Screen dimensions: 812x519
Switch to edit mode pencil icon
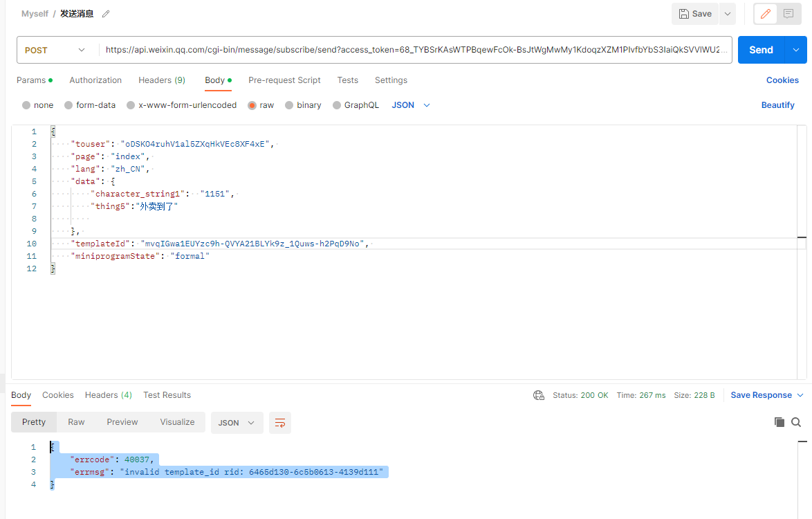click(766, 14)
